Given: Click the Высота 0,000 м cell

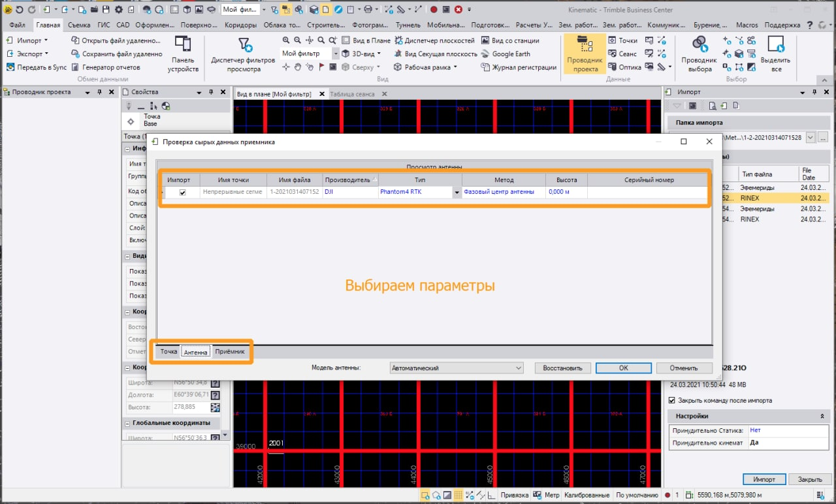Looking at the screenshot, I should tap(566, 192).
